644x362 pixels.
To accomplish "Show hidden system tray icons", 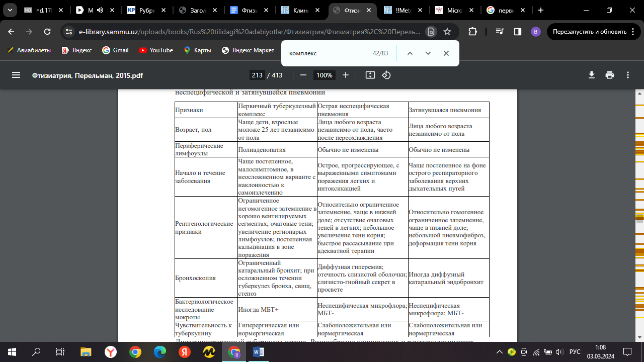I will (499, 352).
